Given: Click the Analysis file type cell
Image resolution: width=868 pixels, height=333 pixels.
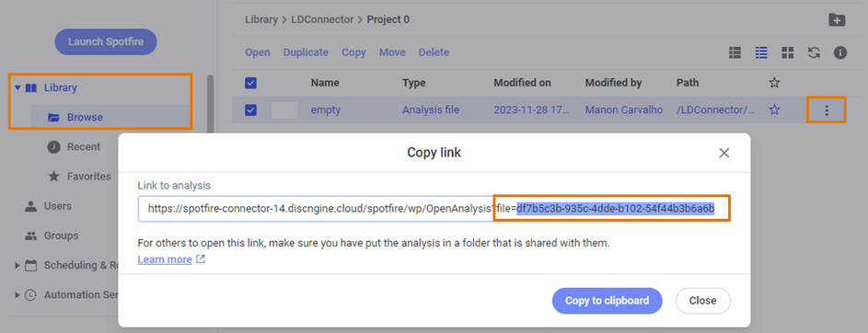Looking at the screenshot, I should (431, 110).
